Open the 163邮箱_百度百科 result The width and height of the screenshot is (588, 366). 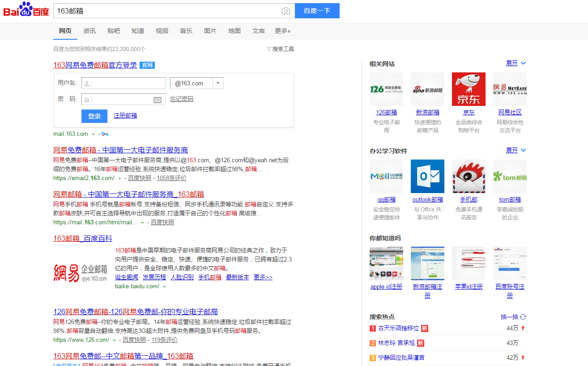(x=83, y=239)
